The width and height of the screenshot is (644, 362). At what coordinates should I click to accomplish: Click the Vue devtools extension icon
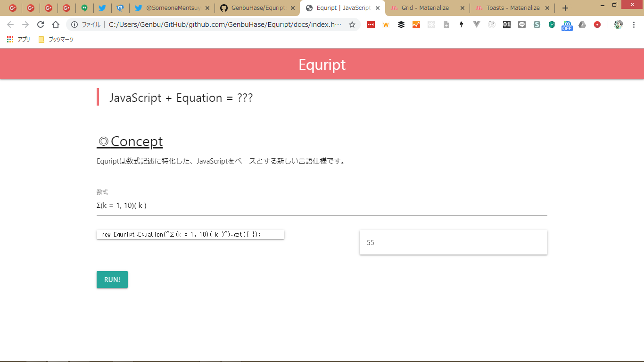point(477,25)
